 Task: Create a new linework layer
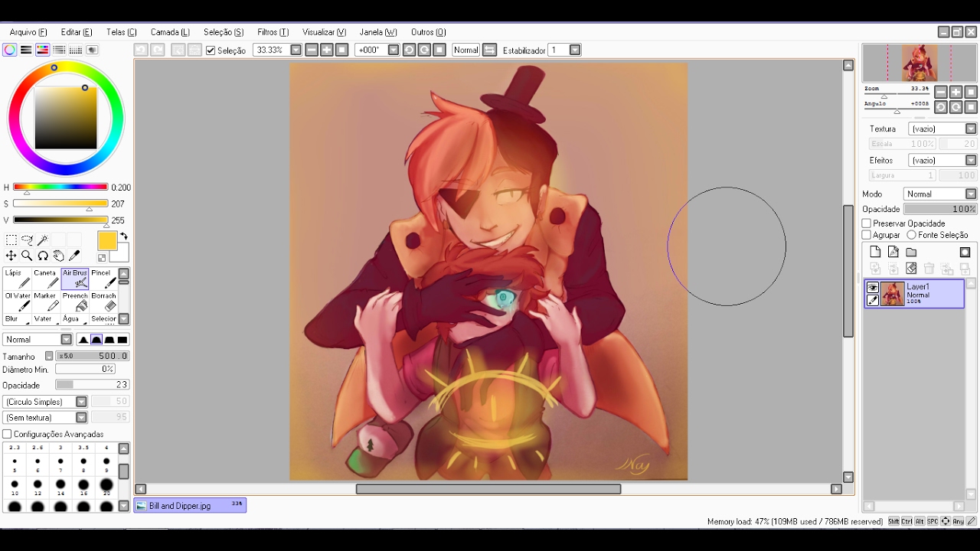click(893, 252)
